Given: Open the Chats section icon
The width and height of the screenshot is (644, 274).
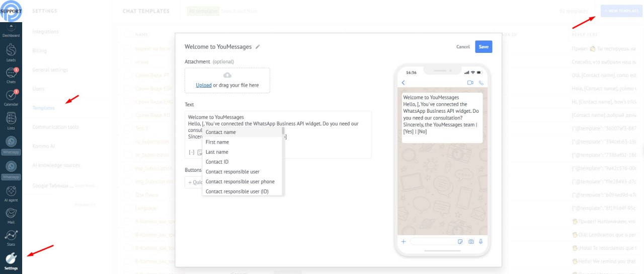Looking at the screenshot, I should 11,74.
